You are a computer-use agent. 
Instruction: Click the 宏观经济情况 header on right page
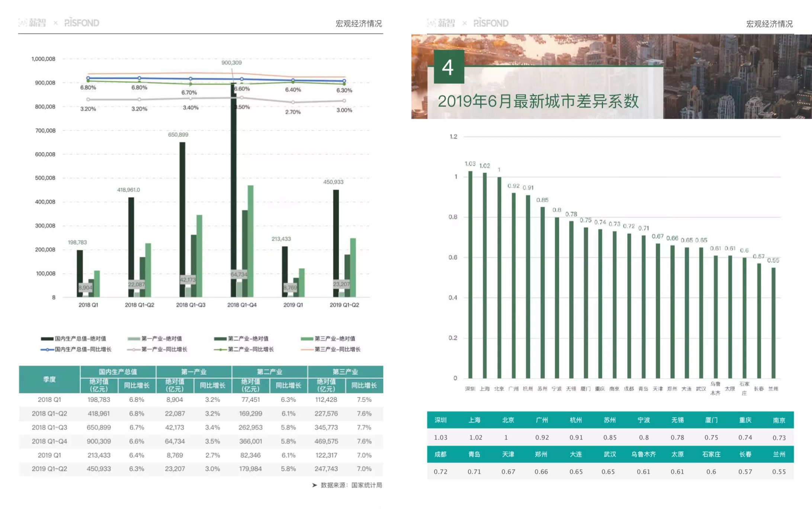[x=769, y=24]
